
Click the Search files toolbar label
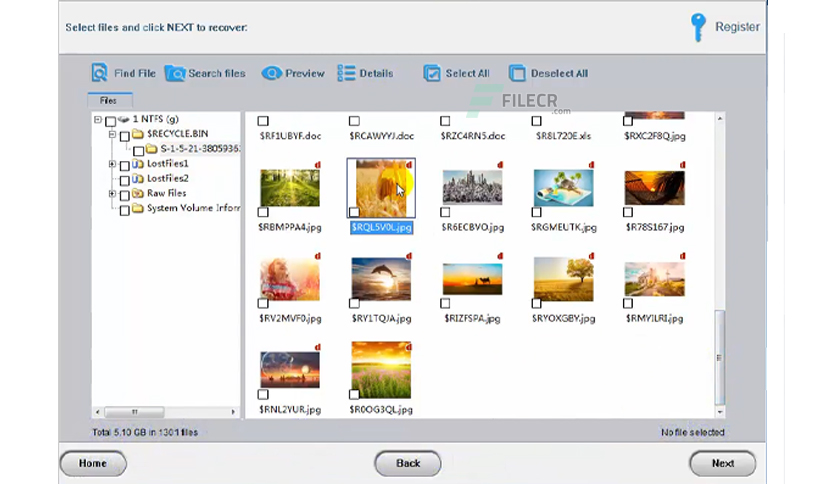coord(217,73)
